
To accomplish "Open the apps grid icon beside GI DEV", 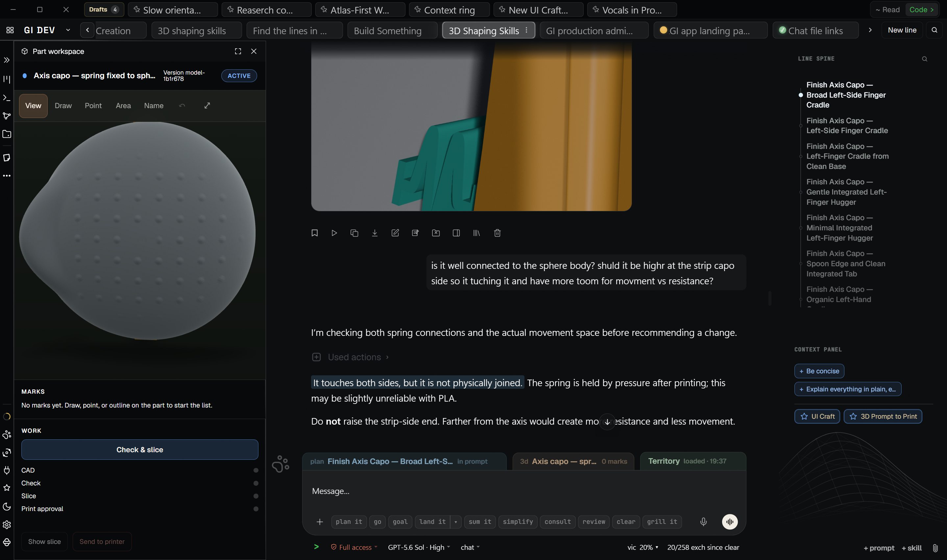I will click(10, 30).
